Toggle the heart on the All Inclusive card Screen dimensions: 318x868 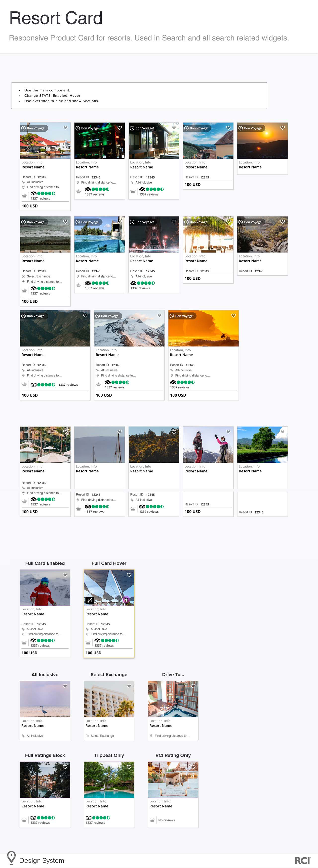pyautogui.click(x=65, y=686)
